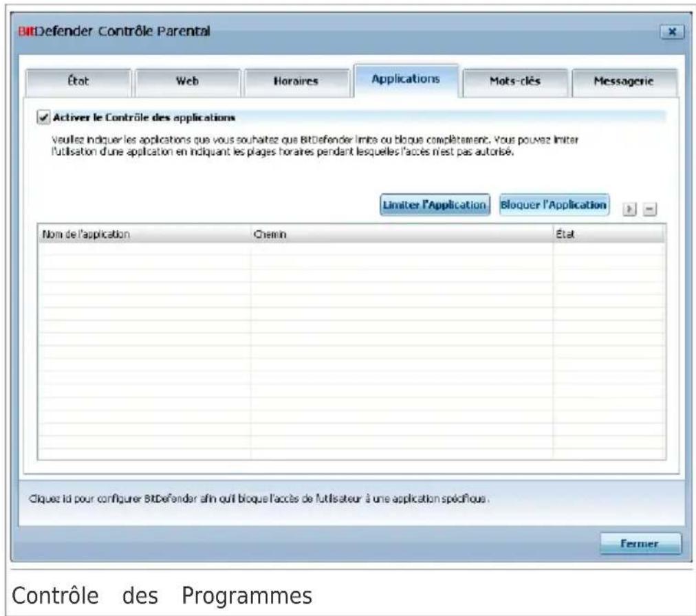Close the Contrôle Parental window
696x616 pixels.
(672, 32)
